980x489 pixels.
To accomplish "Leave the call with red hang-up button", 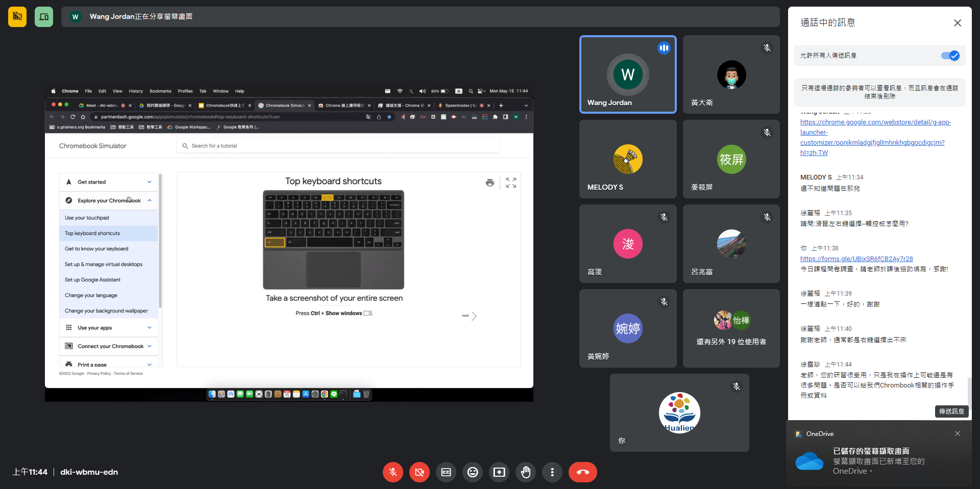I will [x=582, y=472].
